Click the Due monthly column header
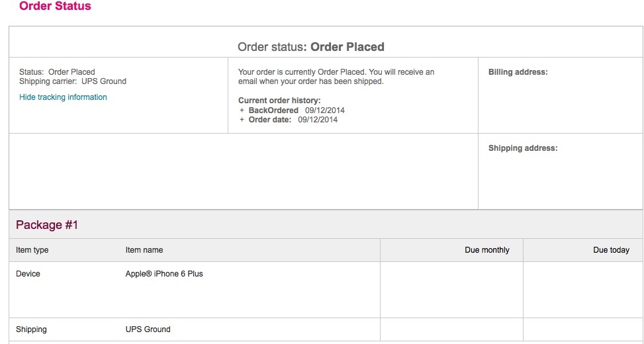 click(487, 250)
